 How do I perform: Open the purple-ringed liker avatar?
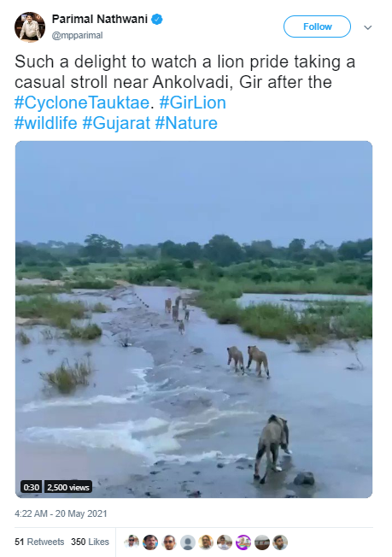243,542
